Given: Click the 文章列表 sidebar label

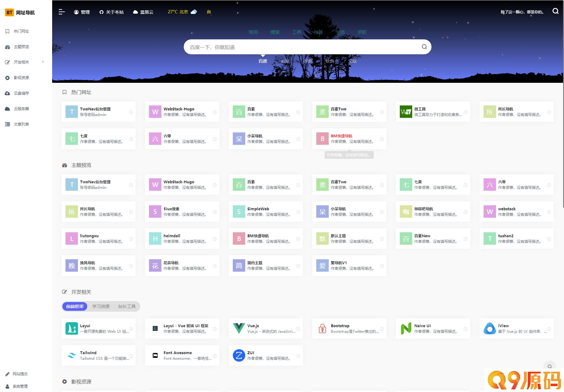Looking at the screenshot, I should coord(21,124).
